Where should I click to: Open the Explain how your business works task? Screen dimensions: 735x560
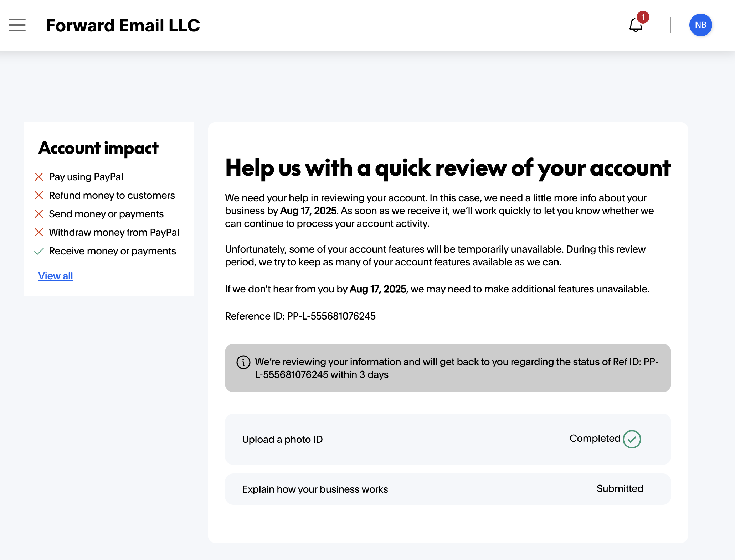click(x=315, y=489)
